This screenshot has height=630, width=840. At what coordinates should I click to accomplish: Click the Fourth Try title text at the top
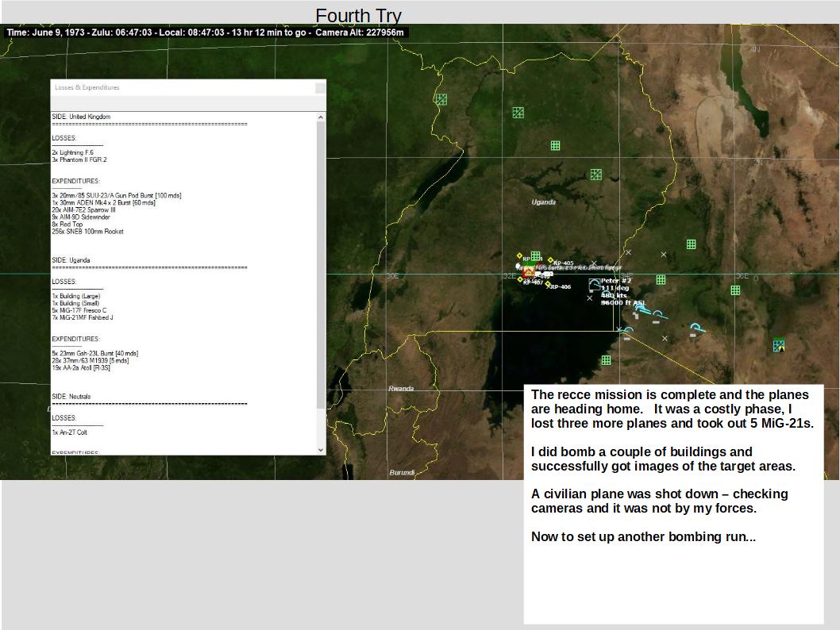point(357,16)
